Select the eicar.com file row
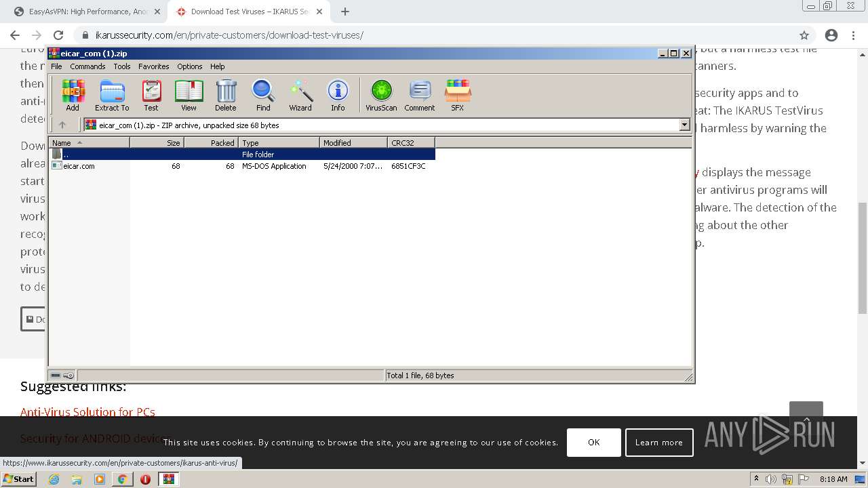The image size is (868, 488). point(241,166)
